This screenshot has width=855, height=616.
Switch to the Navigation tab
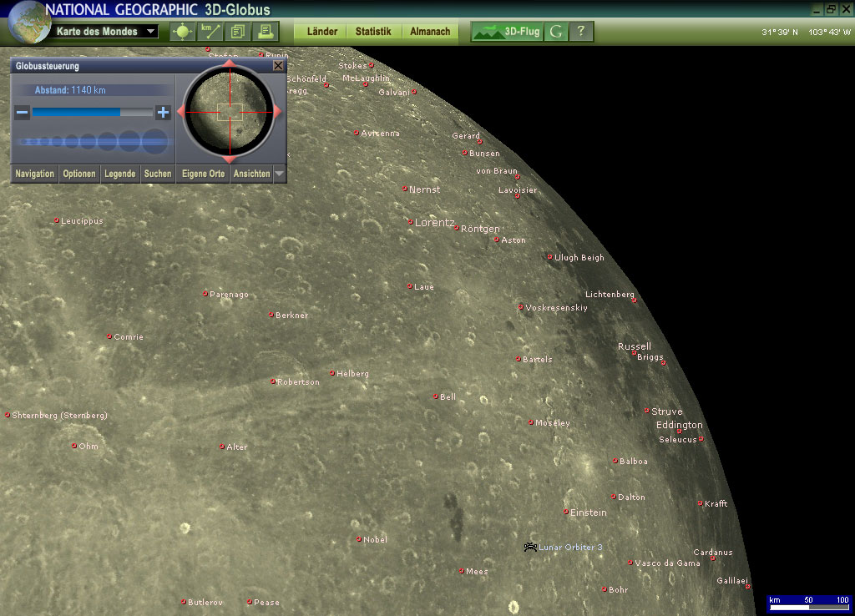point(34,174)
